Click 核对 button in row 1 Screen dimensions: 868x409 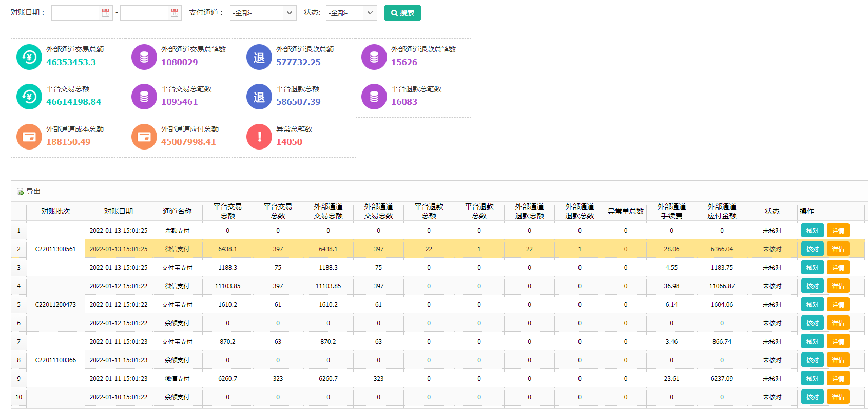tap(813, 230)
